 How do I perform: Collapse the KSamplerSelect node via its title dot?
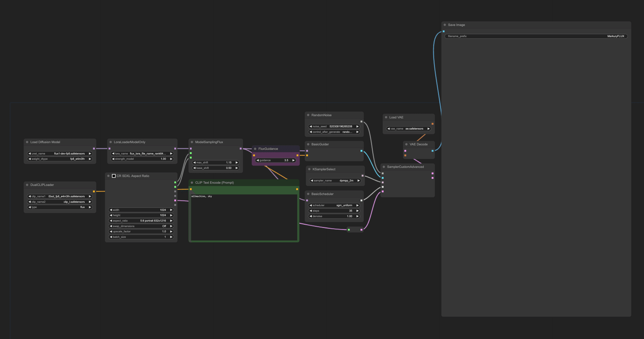309,169
